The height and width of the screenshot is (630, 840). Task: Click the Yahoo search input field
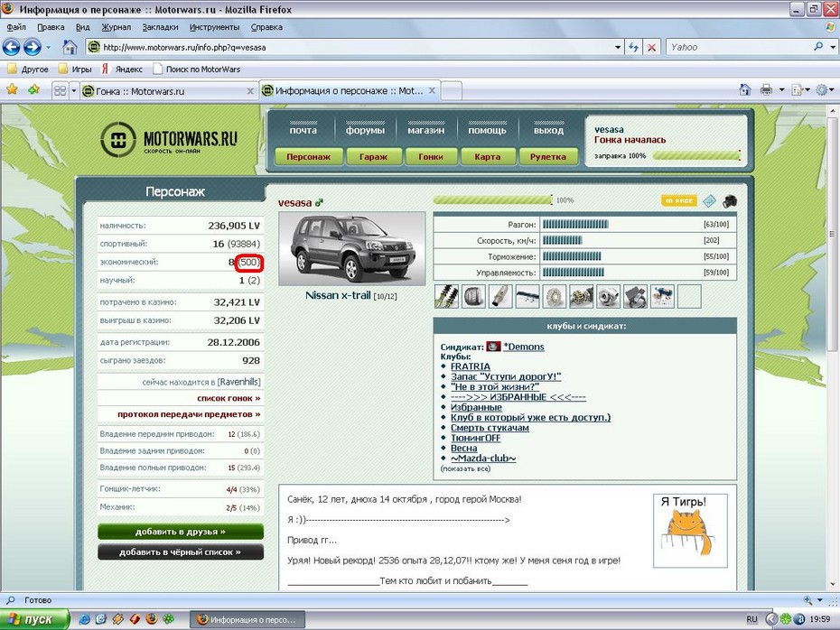[x=739, y=47]
